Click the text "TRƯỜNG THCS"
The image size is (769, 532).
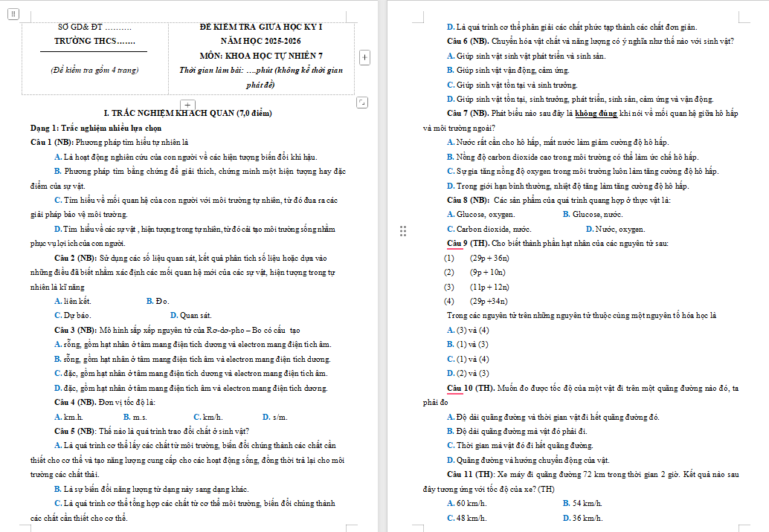point(86,41)
